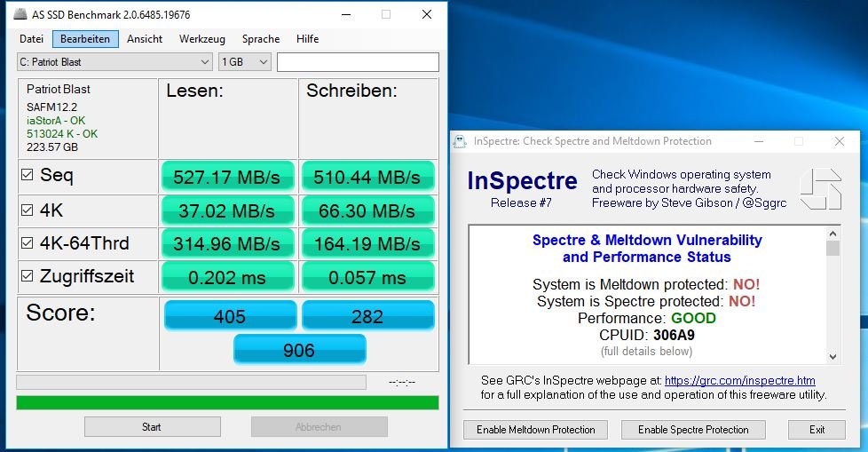This screenshot has width=868, height=452.
Task: Minimize the AS SSD Benchmark window
Action: (x=346, y=14)
